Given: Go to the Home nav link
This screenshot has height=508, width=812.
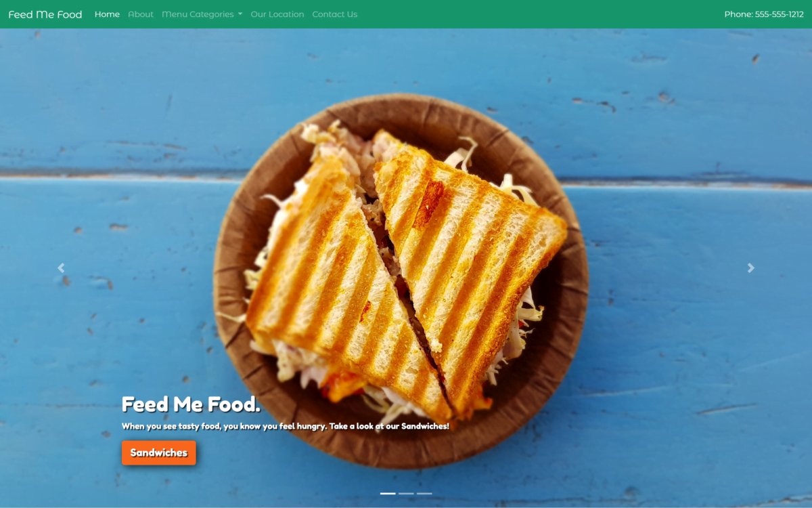Looking at the screenshot, I should click(107, 14).
